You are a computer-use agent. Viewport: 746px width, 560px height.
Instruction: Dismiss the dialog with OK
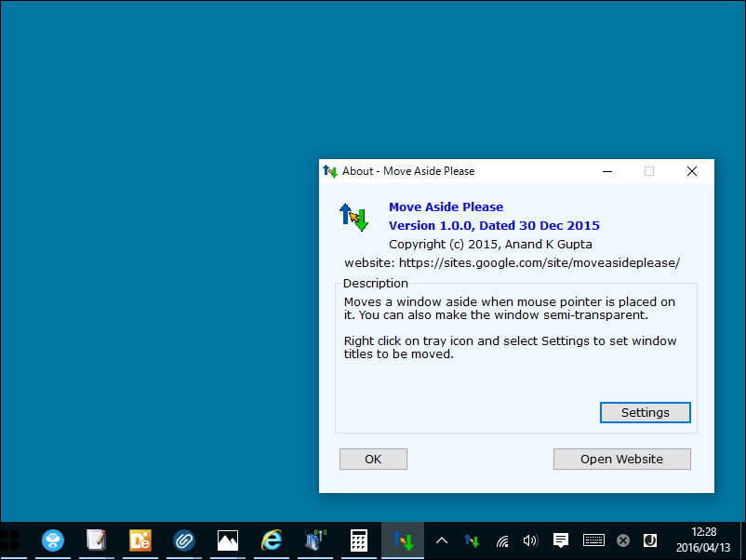point(373,459)
